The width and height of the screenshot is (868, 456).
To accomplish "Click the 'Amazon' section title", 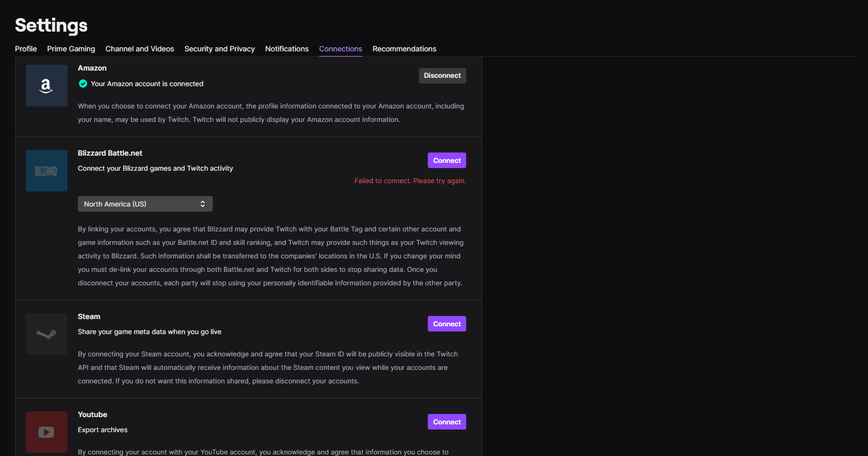I will tap(92, 68).
